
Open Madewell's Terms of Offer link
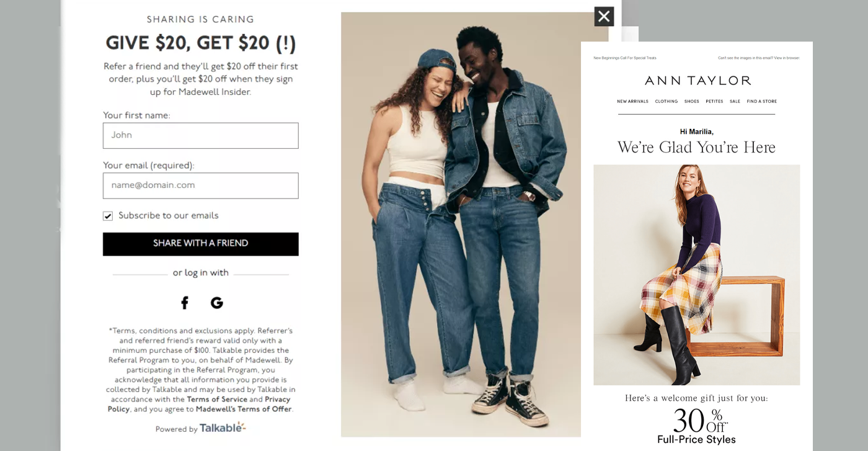(244, 409)
